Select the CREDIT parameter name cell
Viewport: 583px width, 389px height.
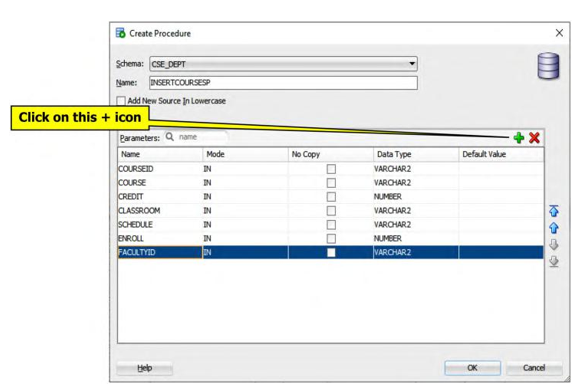[160, 197]
